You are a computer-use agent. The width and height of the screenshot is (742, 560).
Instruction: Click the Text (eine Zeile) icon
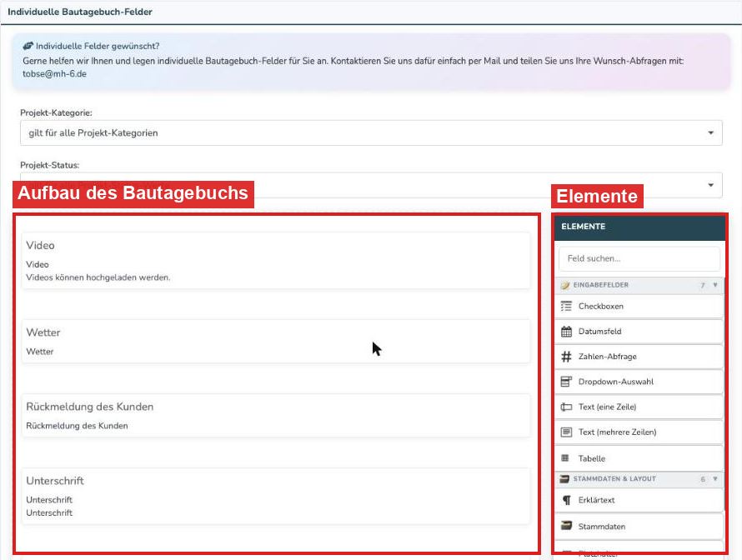pyautogui.click(x=566, y=407)
